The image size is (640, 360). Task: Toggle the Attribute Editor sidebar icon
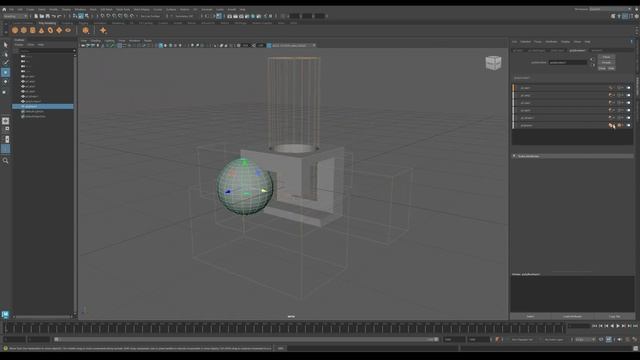pyautogui.click(x=625, y=16)
